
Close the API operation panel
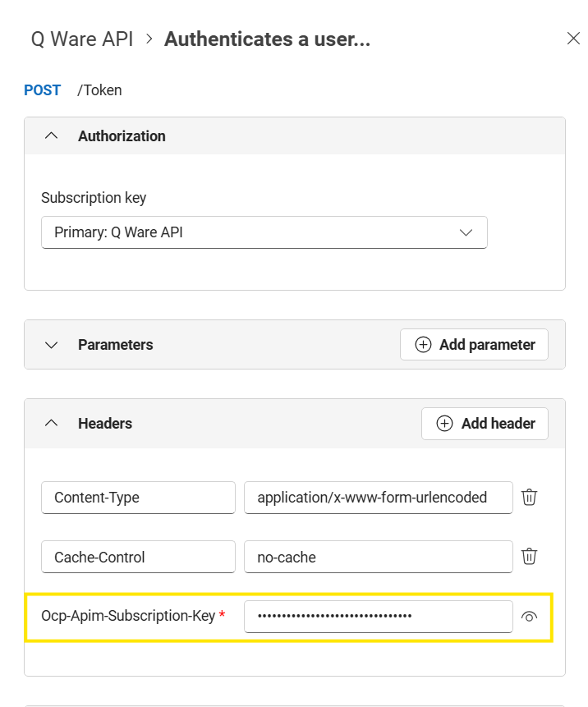point(573,39)
